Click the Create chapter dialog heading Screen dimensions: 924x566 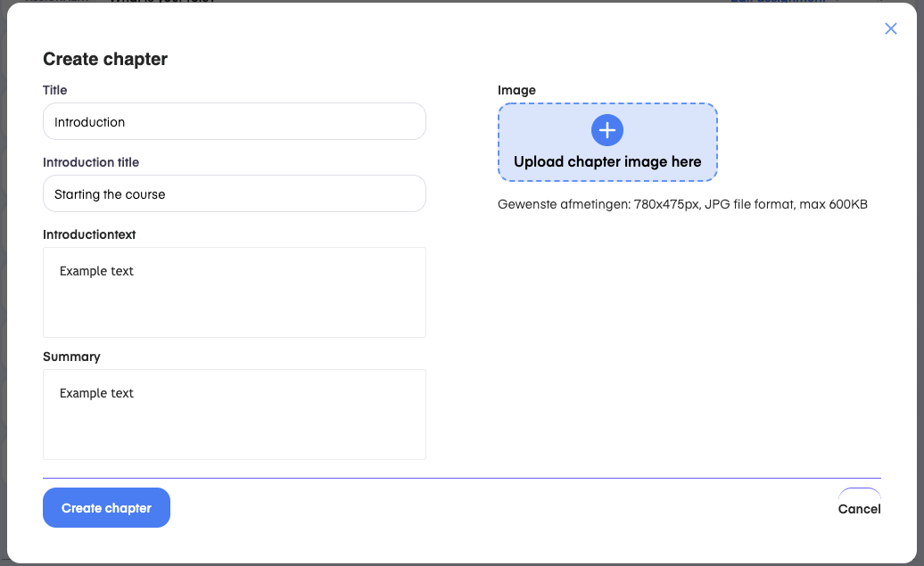tap(105, 60)
